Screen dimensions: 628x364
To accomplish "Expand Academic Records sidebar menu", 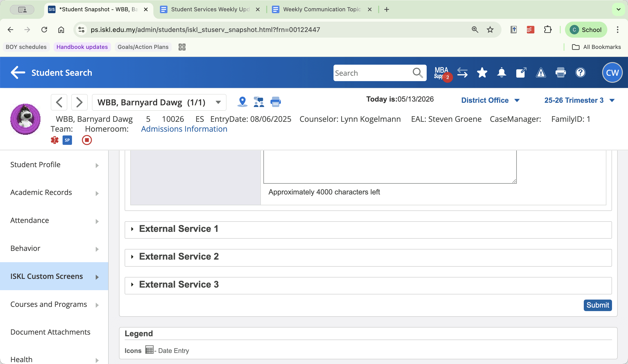I will pos(54,193).
